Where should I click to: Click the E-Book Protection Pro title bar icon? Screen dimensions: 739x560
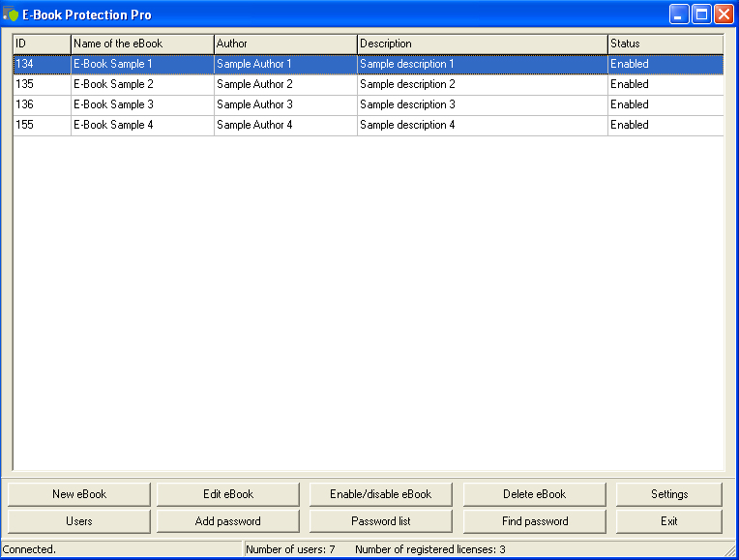point(12,15)
